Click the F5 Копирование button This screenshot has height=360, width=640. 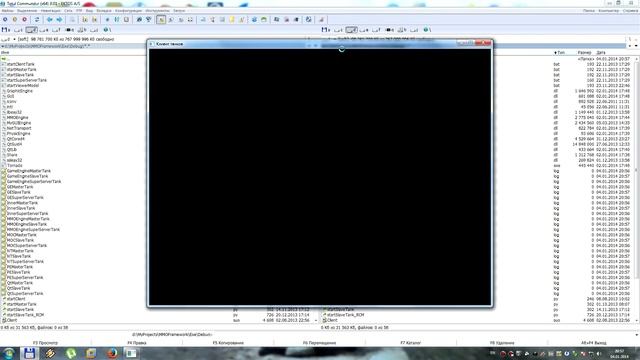point(228,343)
